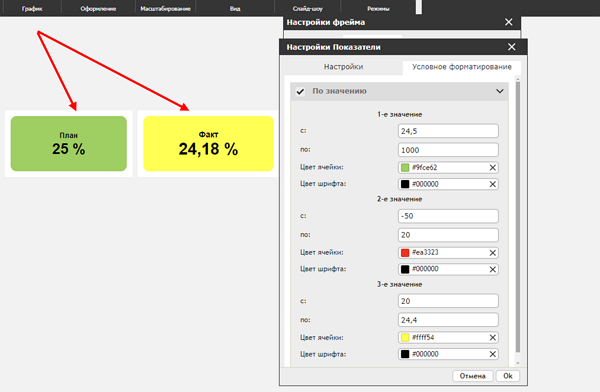Image resolution: width=600 pixels, height=392 pixels.
Task: Clear the 3rd value font color
Action: (x=492, y=354)
